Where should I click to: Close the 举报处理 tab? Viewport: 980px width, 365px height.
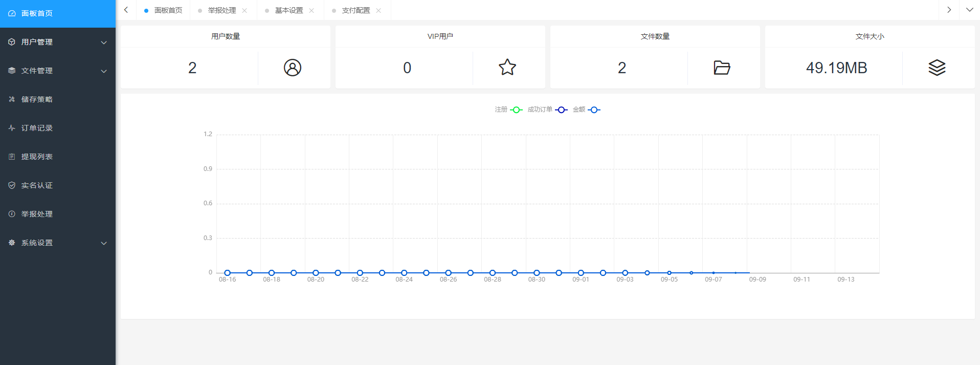point(244,11)
